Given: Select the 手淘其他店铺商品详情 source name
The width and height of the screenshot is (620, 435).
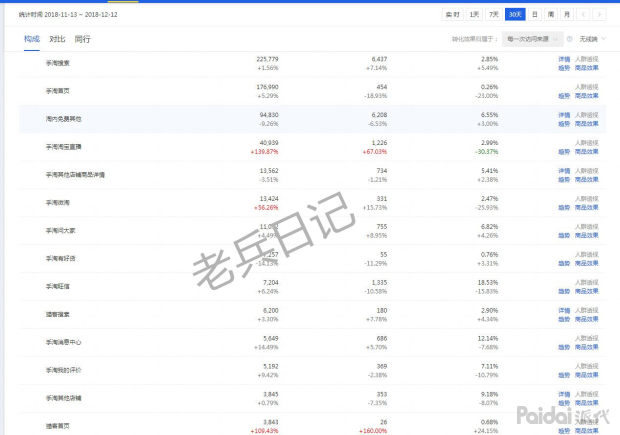Looking at the screenshot, I should click(x=75, y=175).
